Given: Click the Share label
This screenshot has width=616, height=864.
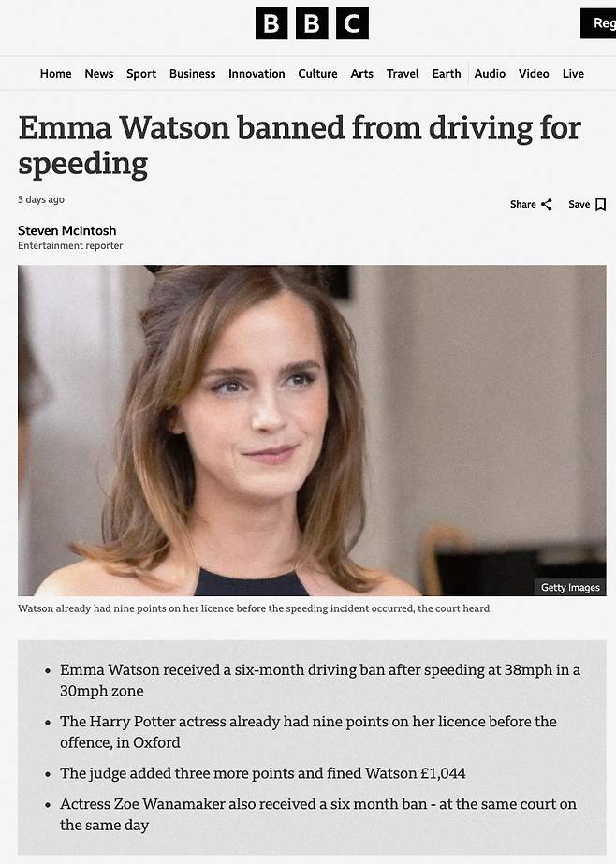Looking at the screenshot, I should (523, 204).
